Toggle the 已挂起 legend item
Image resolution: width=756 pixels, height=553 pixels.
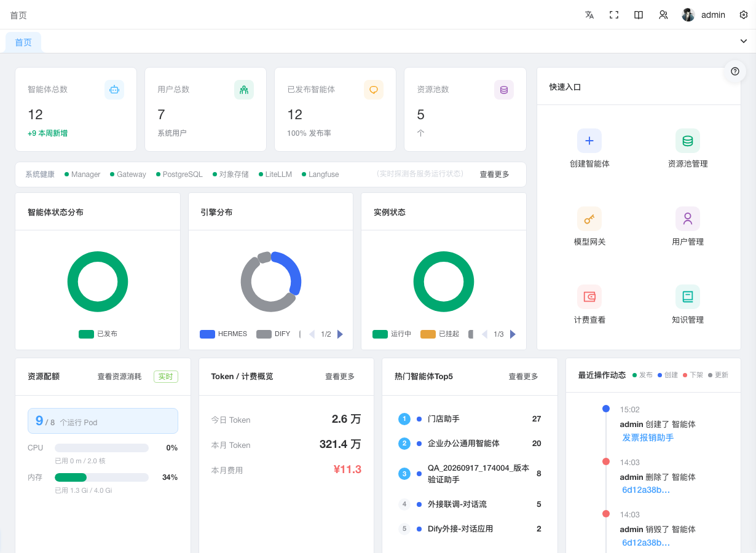440,334
